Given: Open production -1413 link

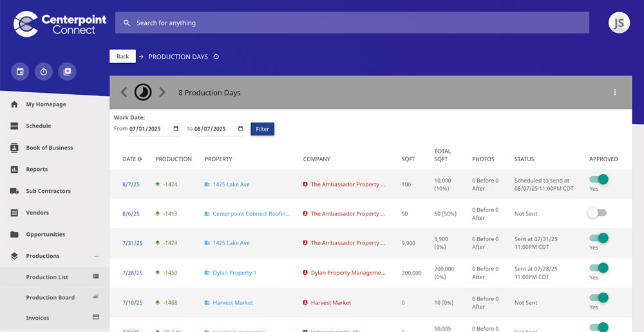Looking at the screenshot, I should click(x=170, y=213).
